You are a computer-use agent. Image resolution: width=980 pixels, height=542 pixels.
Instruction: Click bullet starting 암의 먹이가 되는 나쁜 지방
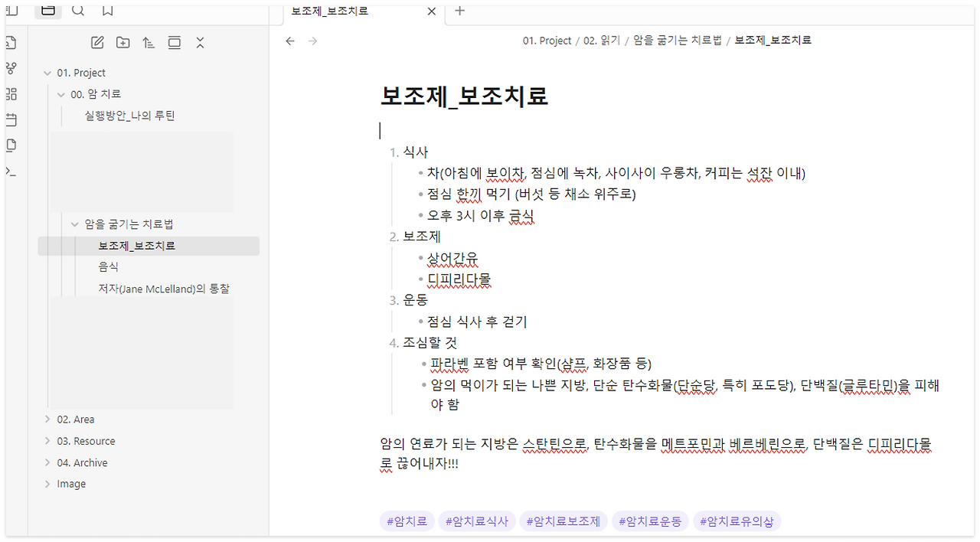(685, 394)
